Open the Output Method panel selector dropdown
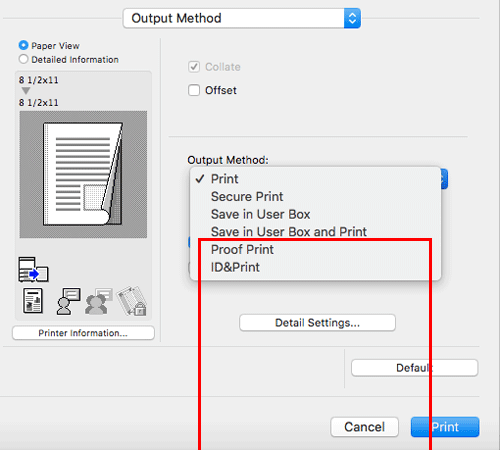The height and width of the screenshot is (450, 500). pyautogui.click(x=242, y=18)
